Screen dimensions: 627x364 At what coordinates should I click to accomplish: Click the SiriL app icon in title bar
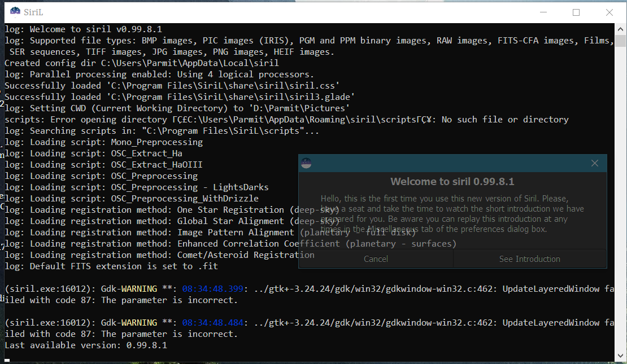[15, 12]
